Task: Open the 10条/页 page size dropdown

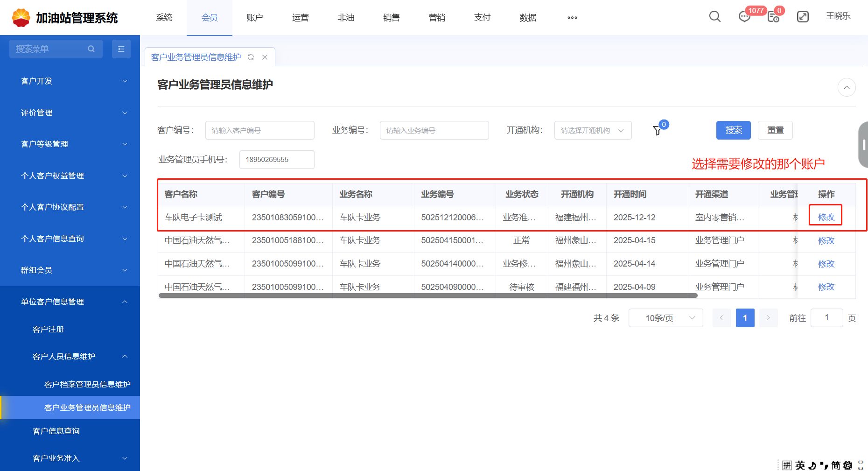Action: pos(665,318)
